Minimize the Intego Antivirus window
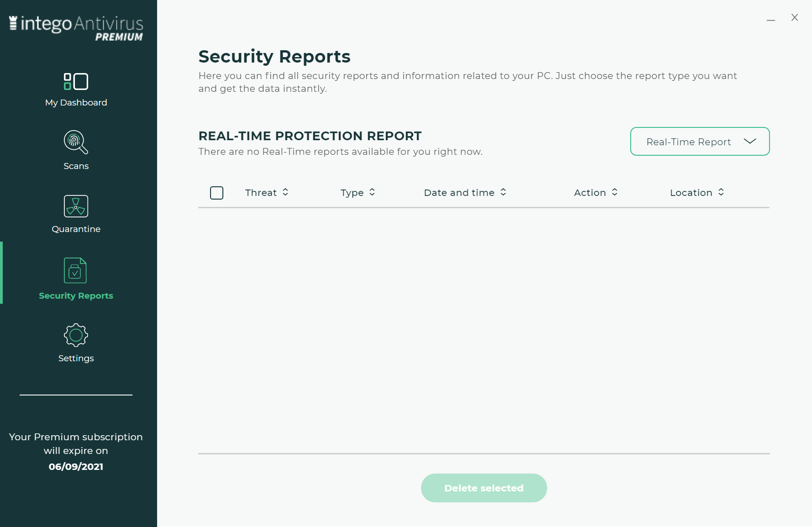The width and height of the screenshot is (812, 527). pos(771,20)
